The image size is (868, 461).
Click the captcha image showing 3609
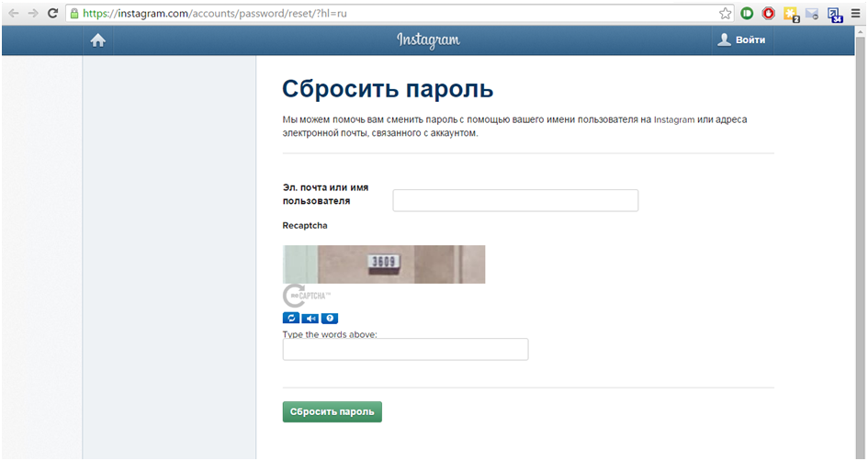[384, 264]
